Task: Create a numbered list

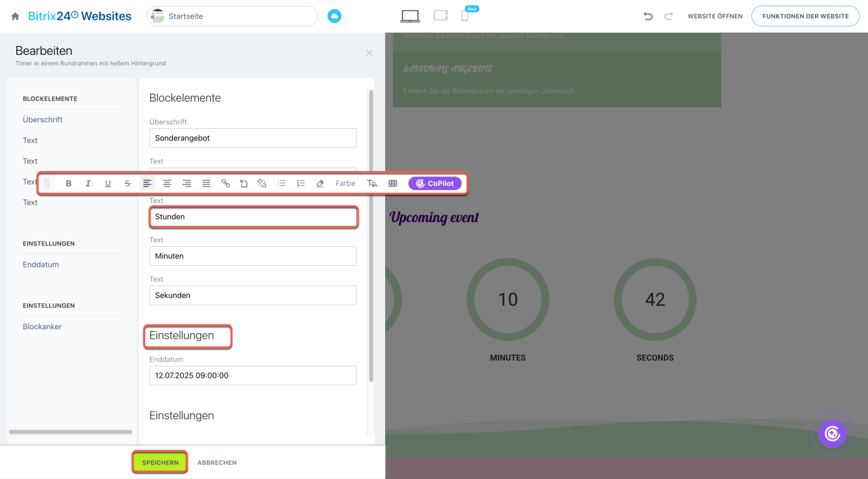Action: (x=301, y=183)
